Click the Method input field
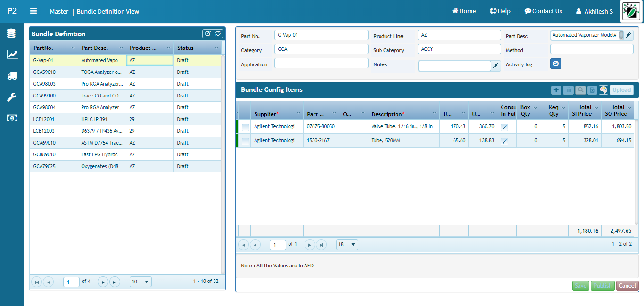The height and width of the screenshot is (306, 644). pos(592,49)
